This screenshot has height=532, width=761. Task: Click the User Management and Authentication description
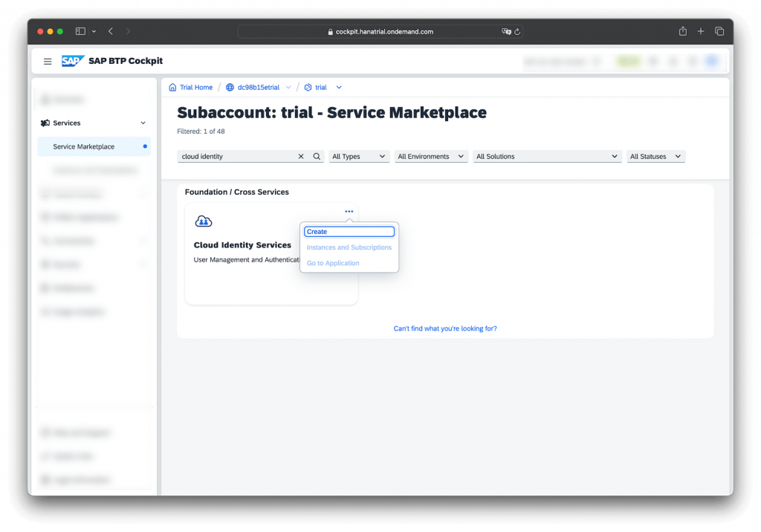[247, 260]
